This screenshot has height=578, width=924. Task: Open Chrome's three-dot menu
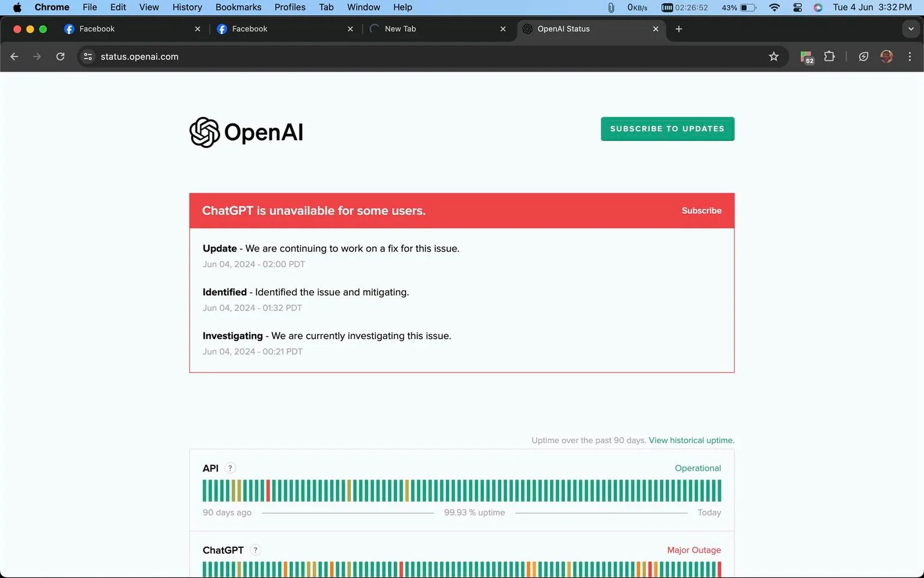tap(910, 57)
